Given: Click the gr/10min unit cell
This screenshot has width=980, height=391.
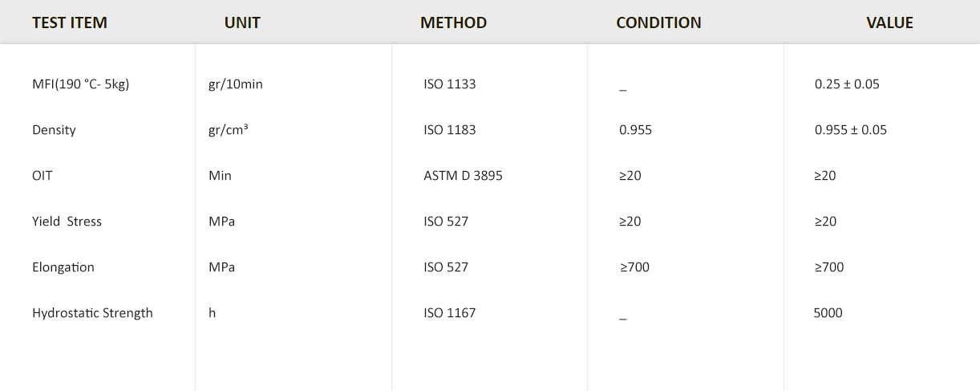Looking at the screenshot, I should pos(235,83).
